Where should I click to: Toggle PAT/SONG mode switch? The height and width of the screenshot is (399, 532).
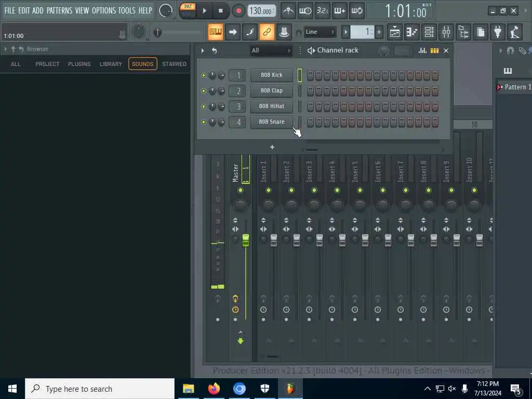coord(188,10)
